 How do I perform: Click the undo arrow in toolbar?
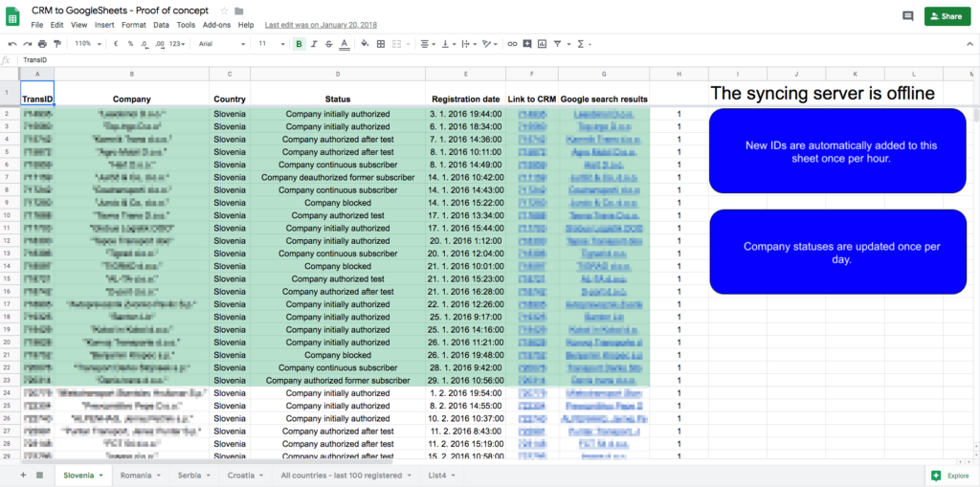tap(12, 43)
